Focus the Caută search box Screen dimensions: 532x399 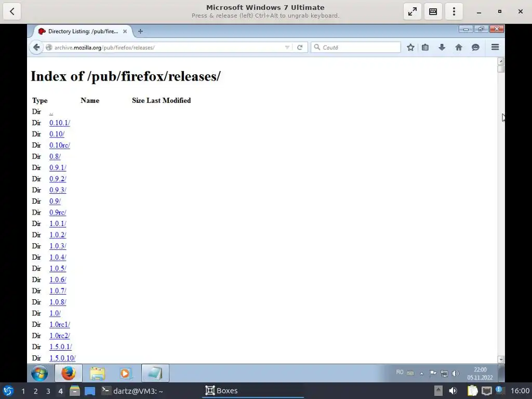(x=356, y=47)
